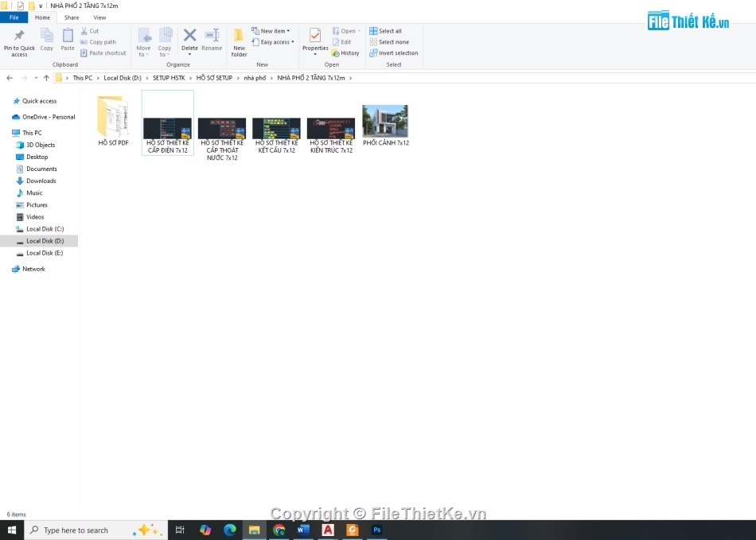Switch to the View ribbon tab
This screenshot has height=540, width=756.
click(x=99, y=17)
